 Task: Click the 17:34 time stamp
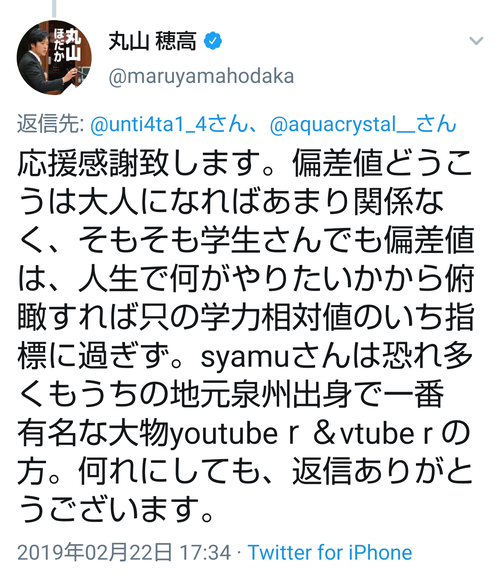205,553
